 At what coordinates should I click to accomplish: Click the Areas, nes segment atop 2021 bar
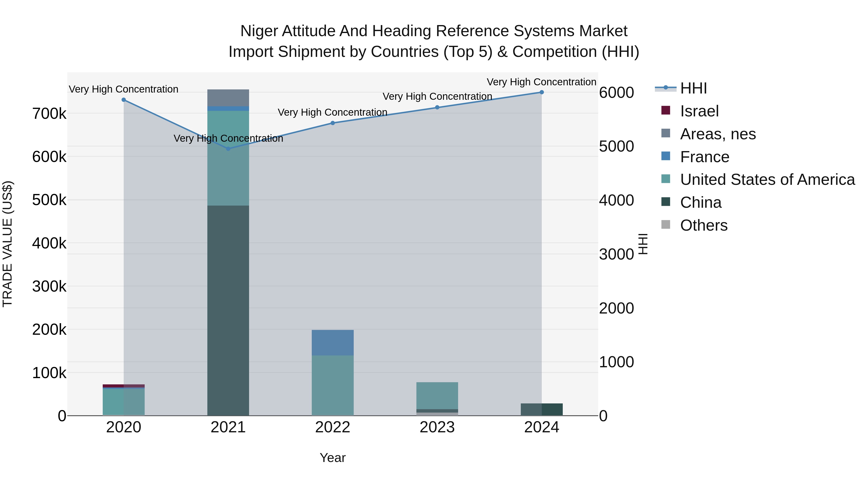[228, 98]
